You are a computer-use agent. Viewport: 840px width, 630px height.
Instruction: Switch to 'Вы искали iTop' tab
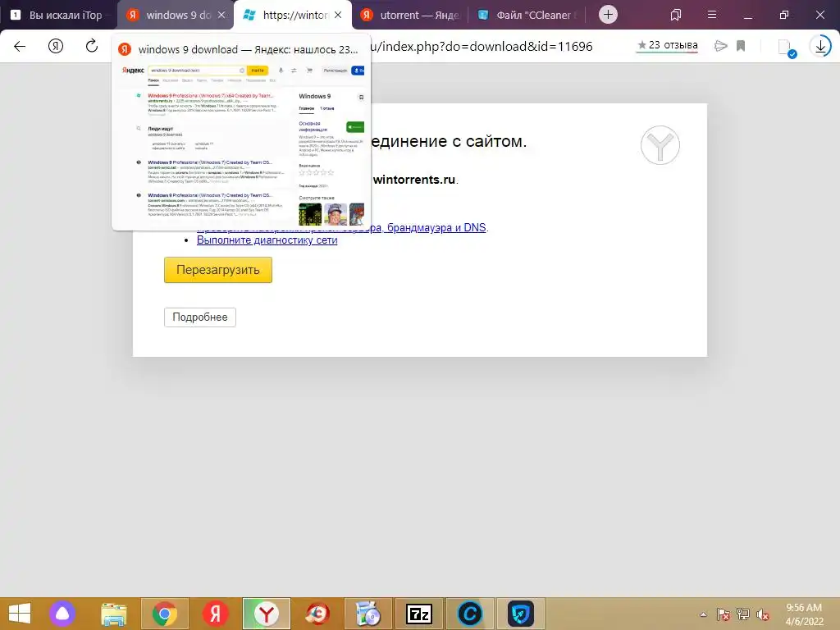[58, 15]
